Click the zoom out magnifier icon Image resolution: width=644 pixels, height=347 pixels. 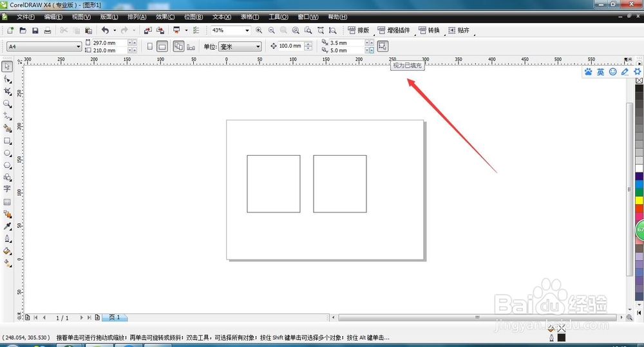(x=271, y=30)
